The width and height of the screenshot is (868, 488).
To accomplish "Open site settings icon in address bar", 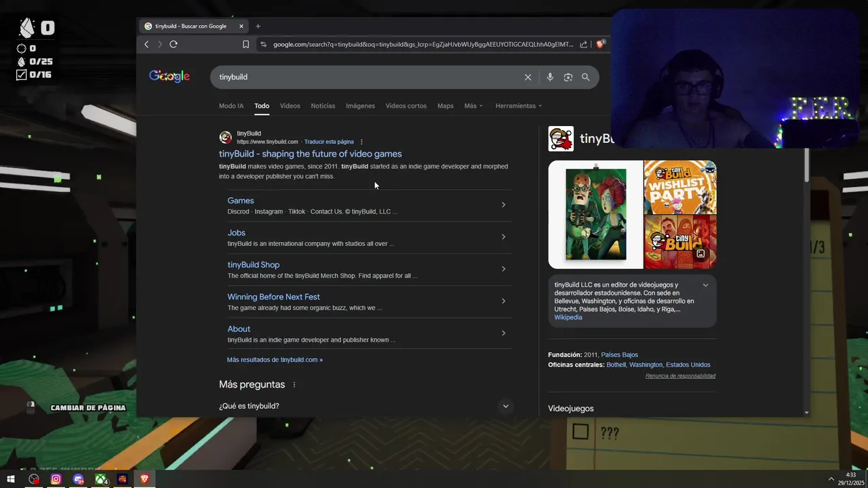I will pyautogui.click(x=264, y=44).
